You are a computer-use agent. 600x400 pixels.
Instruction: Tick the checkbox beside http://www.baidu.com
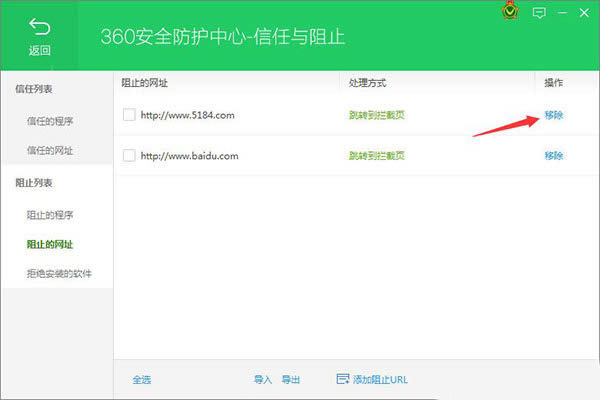click(x=128, y=155)
